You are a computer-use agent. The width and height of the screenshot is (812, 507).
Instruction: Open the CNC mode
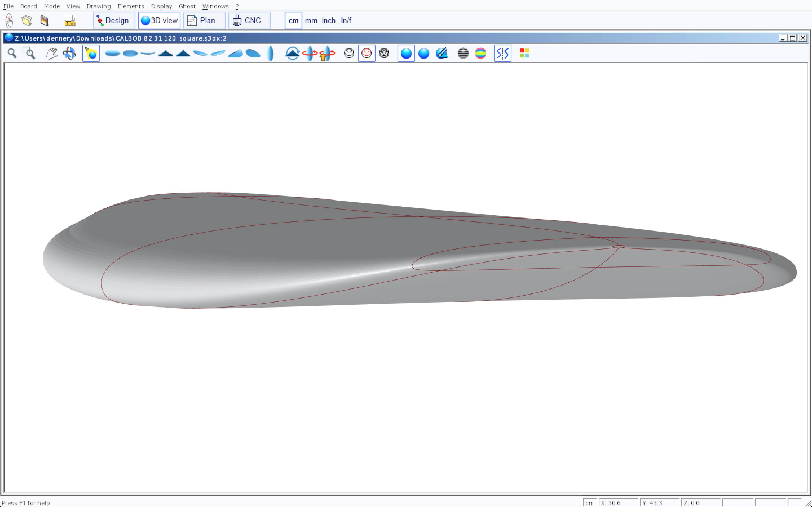(x=249, y=21)
